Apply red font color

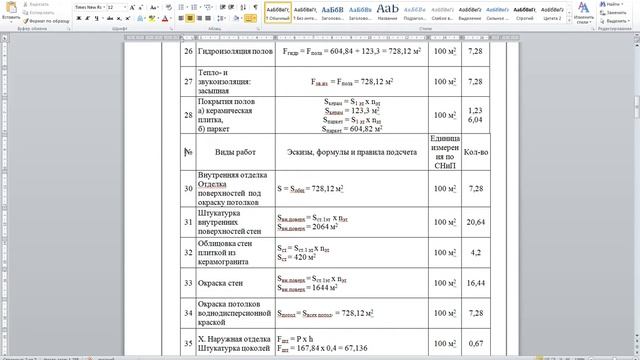[x=164, y=18]
